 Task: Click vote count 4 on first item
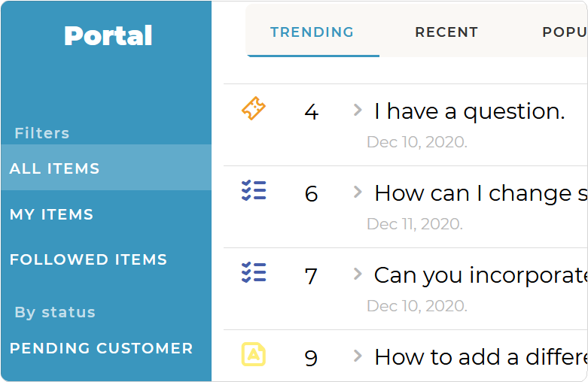point(312,112)
